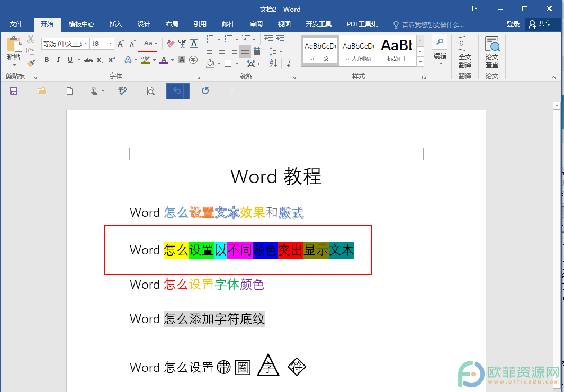Align paragraph text to the right
Viewport: 564px width, 392px height.
coord(234,51)
